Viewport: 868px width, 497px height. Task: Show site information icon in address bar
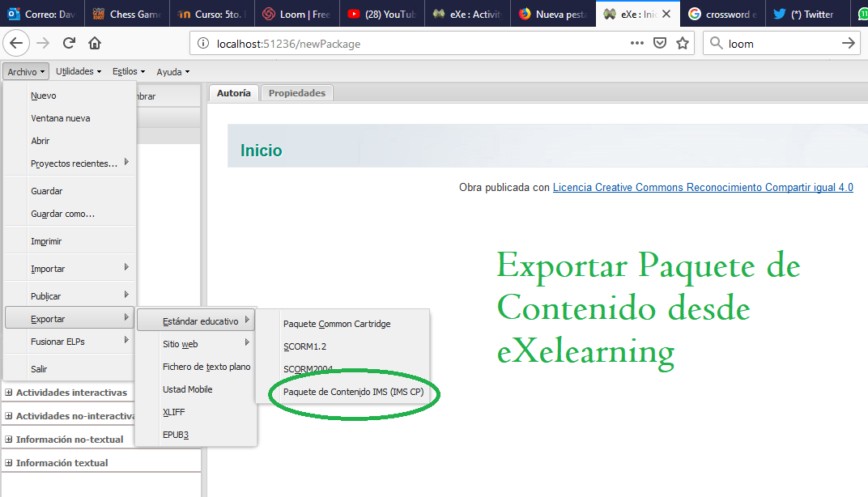click(203, 44)
